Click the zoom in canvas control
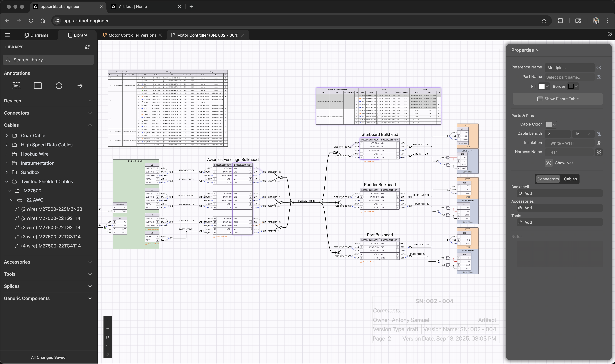The width and height of the screenshot is (615, 364). [x=108, y=320]
